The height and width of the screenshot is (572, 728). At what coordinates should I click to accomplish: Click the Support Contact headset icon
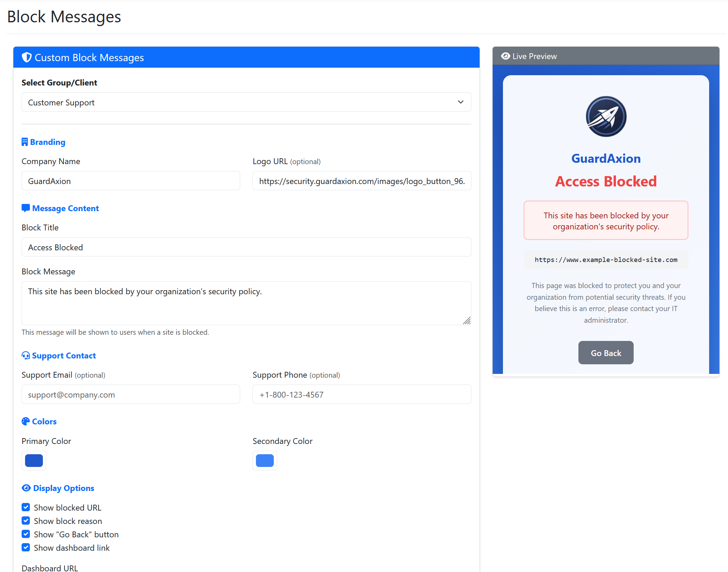pos(25,356)
